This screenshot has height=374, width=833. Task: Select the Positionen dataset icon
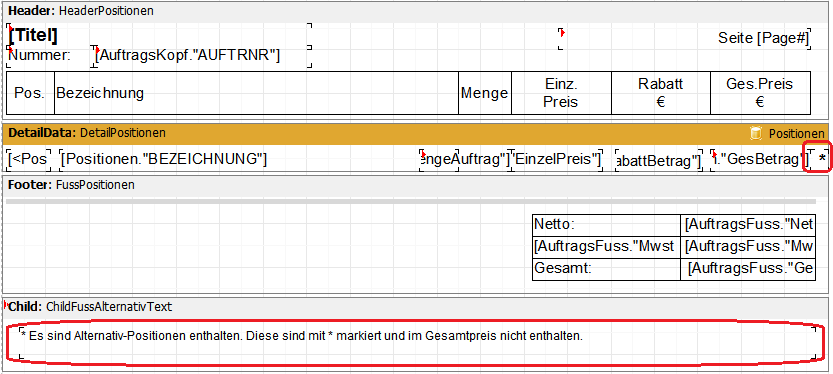pyautogui.click(x=755, y=134)
